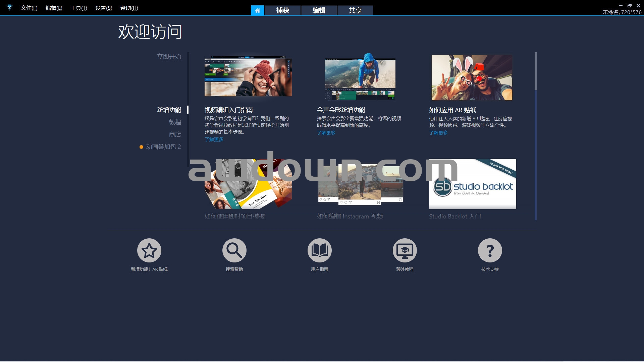This screenshot has height=362, width=644.
Task: Select 教程 in the sidebar
Action: point(175,122)
